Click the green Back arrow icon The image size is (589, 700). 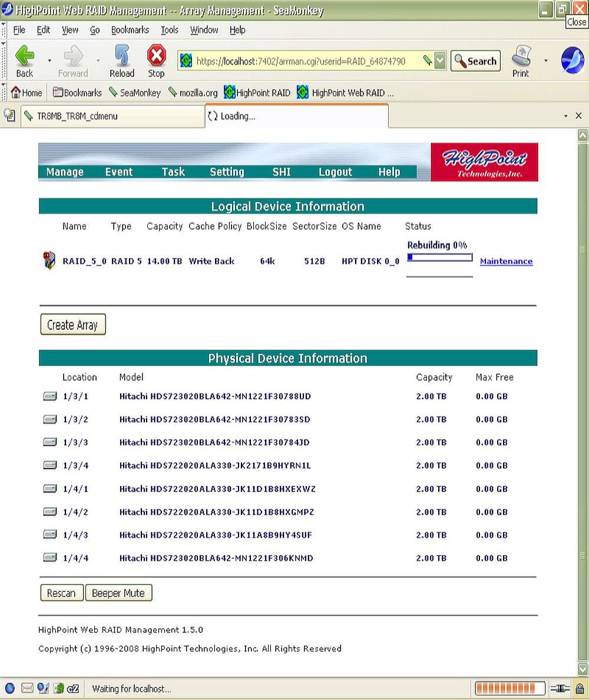25,55
